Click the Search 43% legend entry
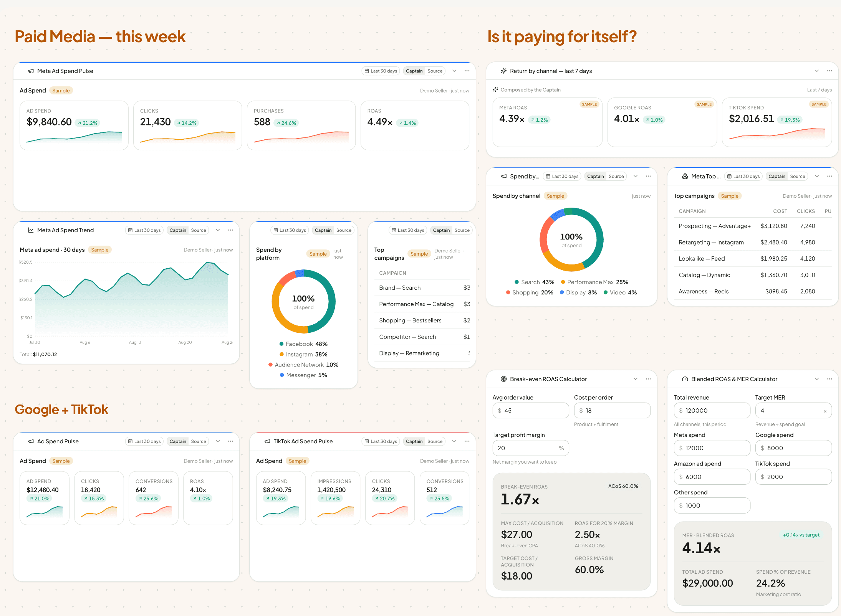841x616 pixels. (x=535, y=282)
